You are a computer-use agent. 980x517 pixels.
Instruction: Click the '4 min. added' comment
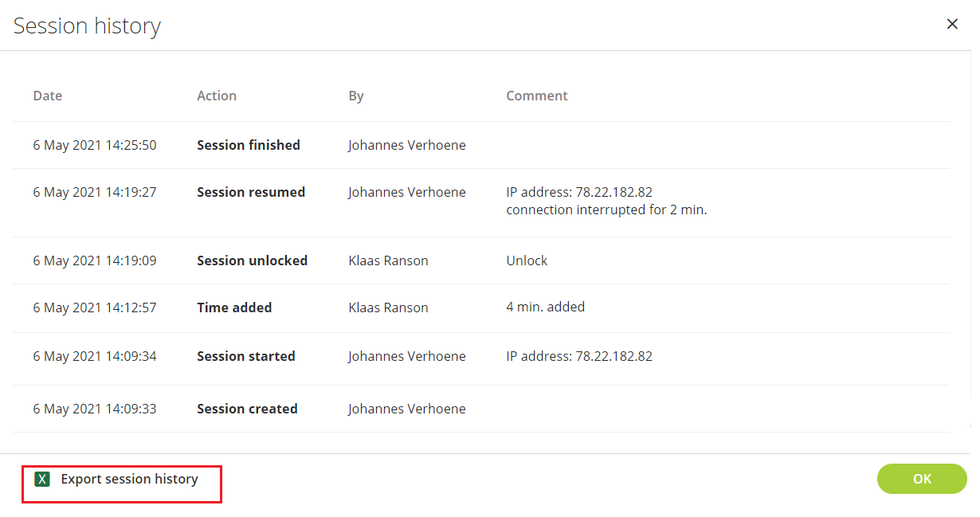tap(546, 307)
